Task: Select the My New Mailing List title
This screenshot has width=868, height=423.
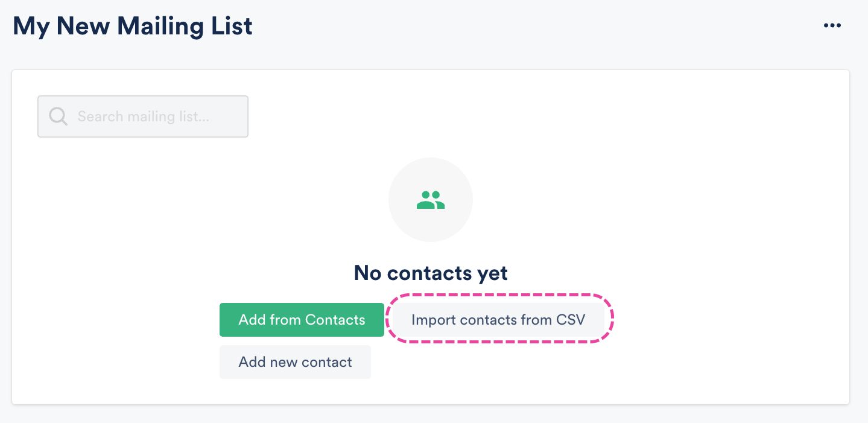Action: [133, 27]
